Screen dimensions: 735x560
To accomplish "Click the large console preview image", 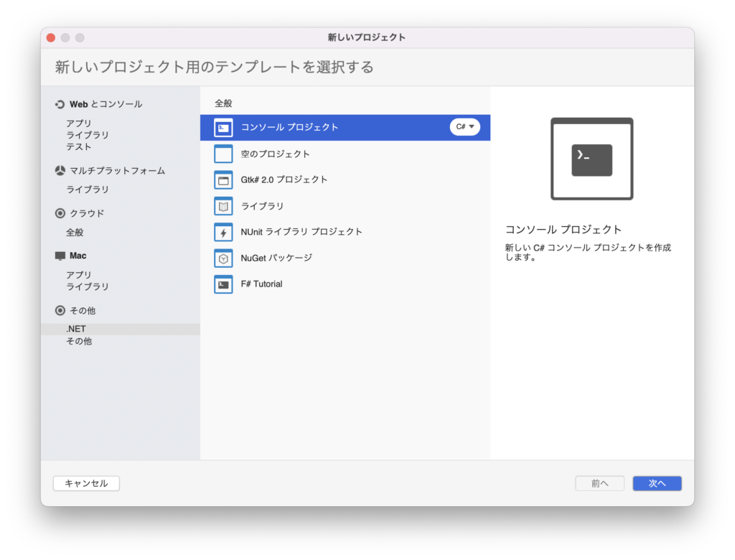I will click(591, 159).
